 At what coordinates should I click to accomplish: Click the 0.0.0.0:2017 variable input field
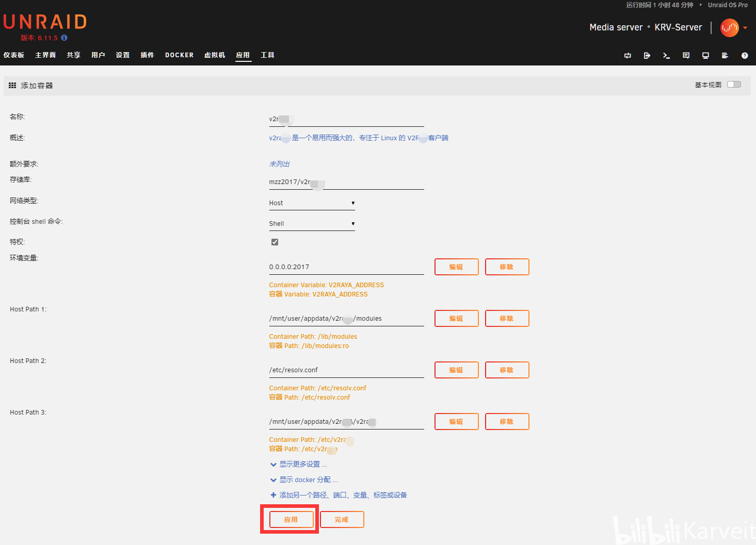tap(346, 267)
